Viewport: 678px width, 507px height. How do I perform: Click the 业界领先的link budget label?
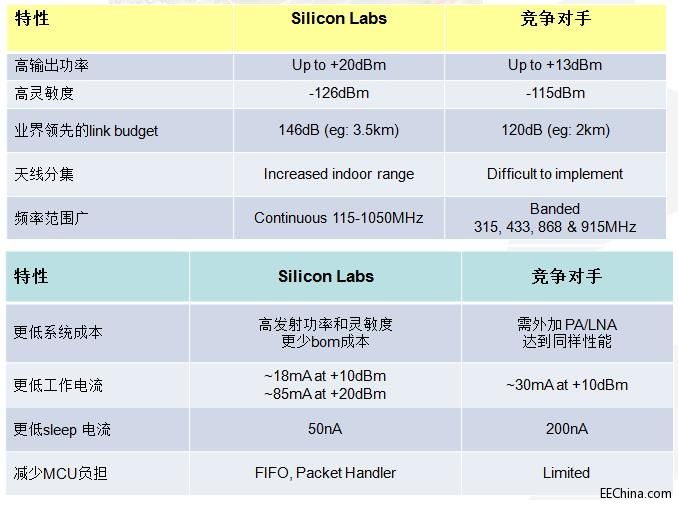pos(86,131)
